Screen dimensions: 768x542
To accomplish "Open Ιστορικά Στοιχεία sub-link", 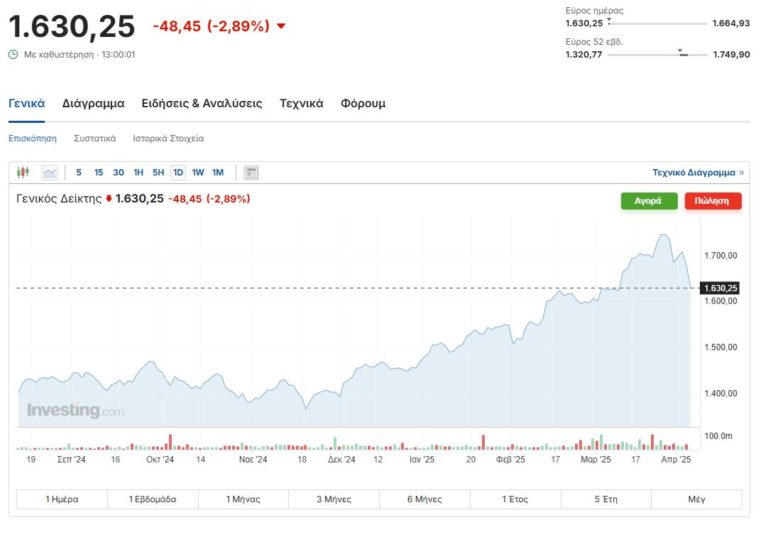I will pos(168,138).
